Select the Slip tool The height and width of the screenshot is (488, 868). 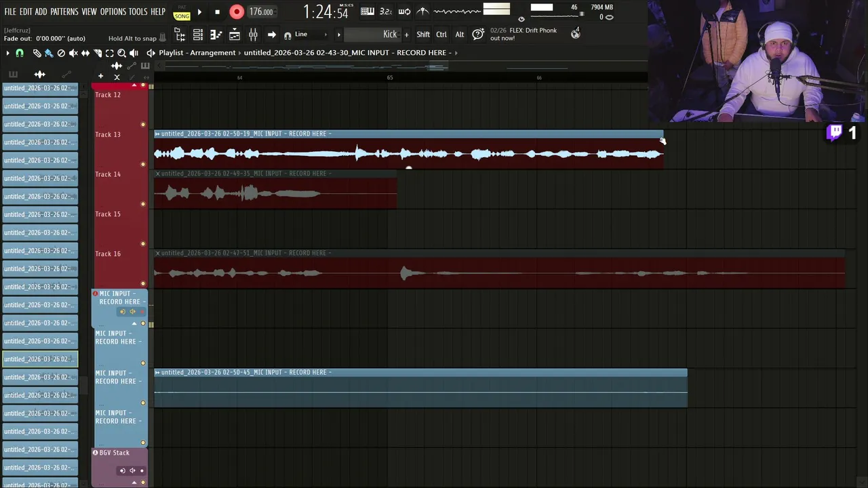coord(85,53)
